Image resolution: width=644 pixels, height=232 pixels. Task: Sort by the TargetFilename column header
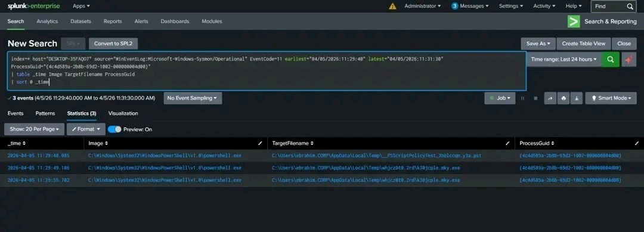tap(293, 143)
